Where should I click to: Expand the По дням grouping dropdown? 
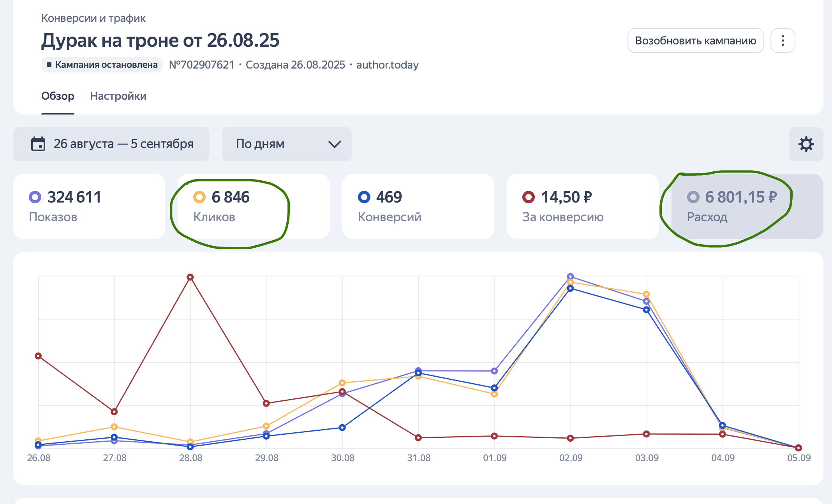[x=287, y=144]
